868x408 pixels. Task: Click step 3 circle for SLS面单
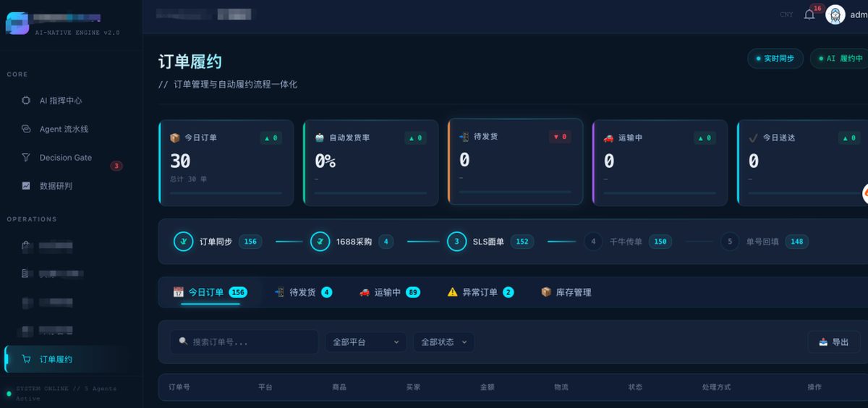[x=457, y=242]
